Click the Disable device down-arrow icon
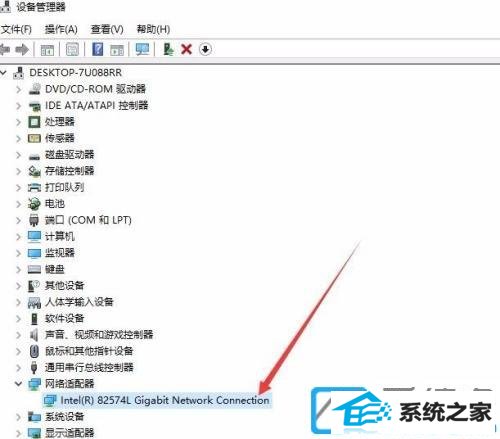Image resolution: width=500 pixels, height=439 pixels. tap(205, 50)
